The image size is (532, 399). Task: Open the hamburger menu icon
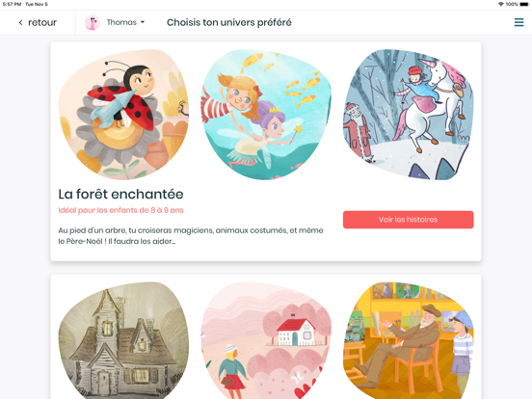click(x=519, y=22)
